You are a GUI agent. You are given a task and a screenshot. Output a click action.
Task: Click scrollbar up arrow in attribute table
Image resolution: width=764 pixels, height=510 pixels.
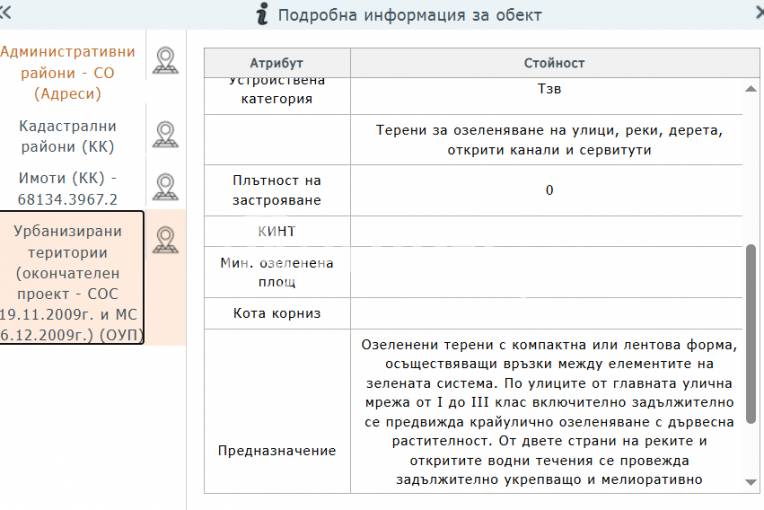click(751, 89)
